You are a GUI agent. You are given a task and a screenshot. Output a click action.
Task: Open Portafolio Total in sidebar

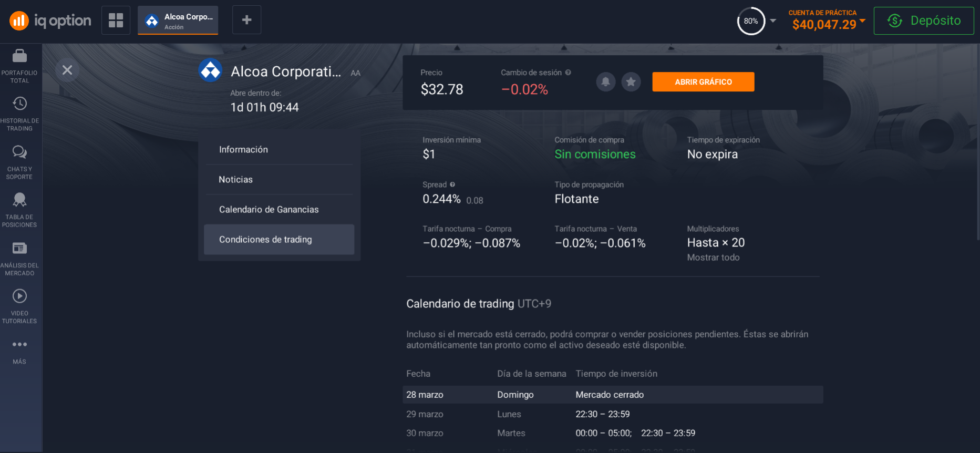(x=19, y=66)
